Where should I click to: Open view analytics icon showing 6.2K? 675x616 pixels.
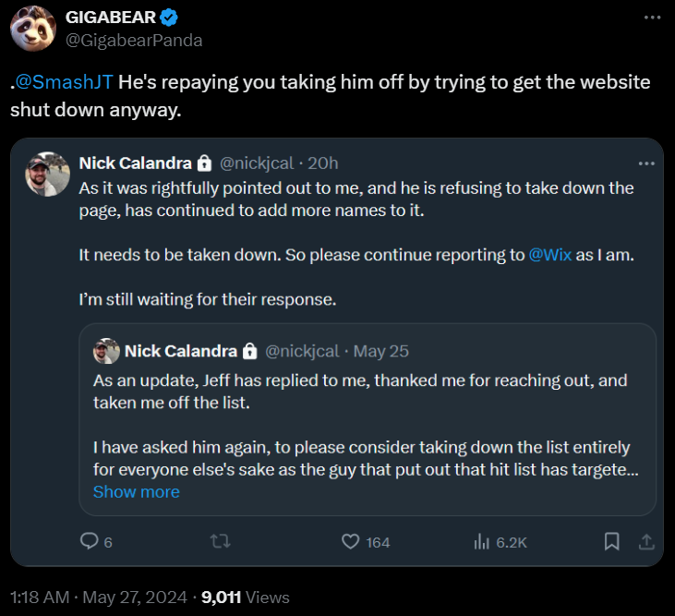(481, 541)
